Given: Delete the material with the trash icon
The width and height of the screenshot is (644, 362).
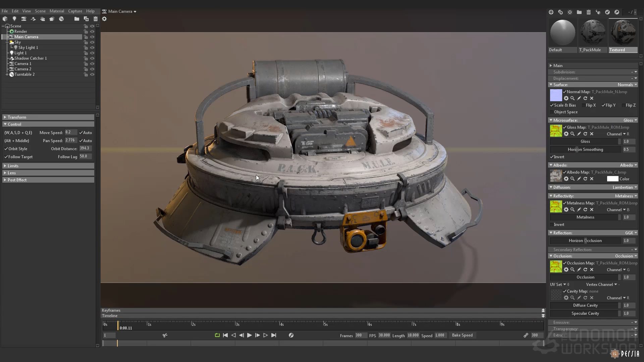Looking at the screenshot, I should click(x=589, y=12).
